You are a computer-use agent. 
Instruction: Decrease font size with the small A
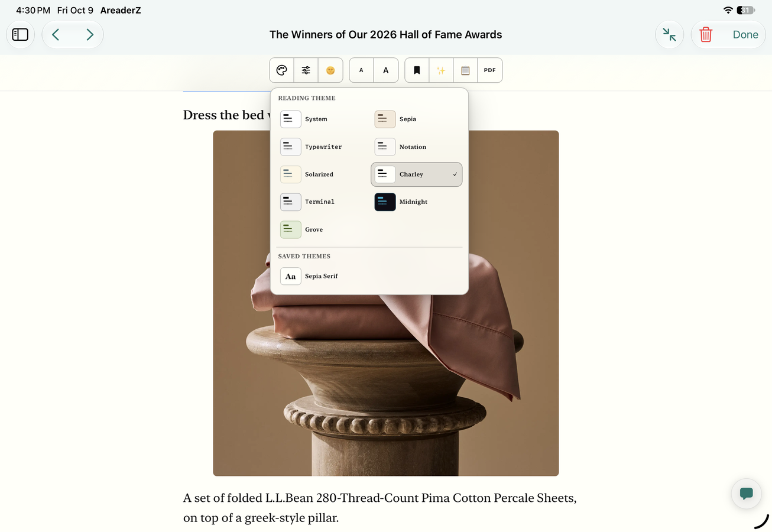click(x=361, y=70)
